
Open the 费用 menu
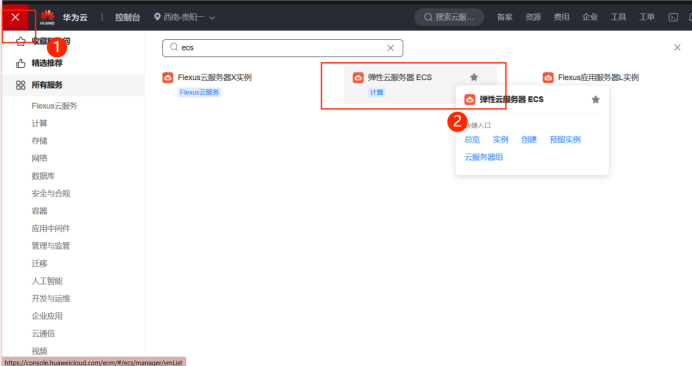(x=561, y=17)
